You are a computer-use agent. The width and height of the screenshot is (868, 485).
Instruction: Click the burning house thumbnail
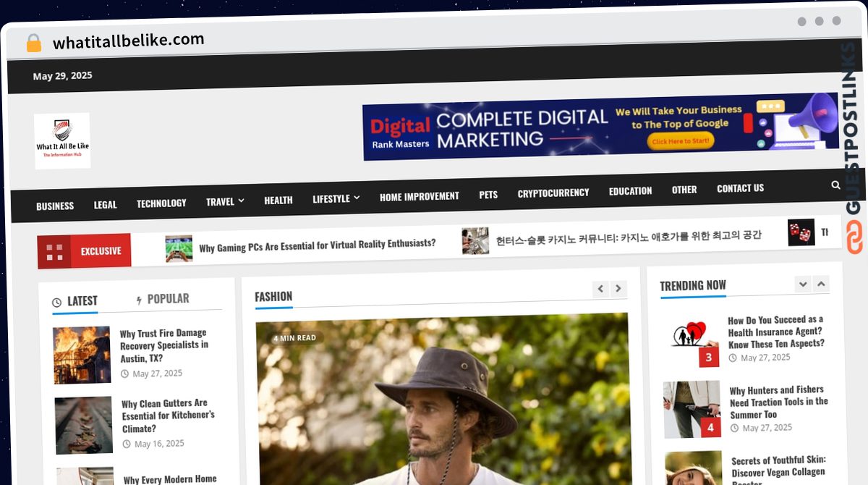click(x=82, y=355)
